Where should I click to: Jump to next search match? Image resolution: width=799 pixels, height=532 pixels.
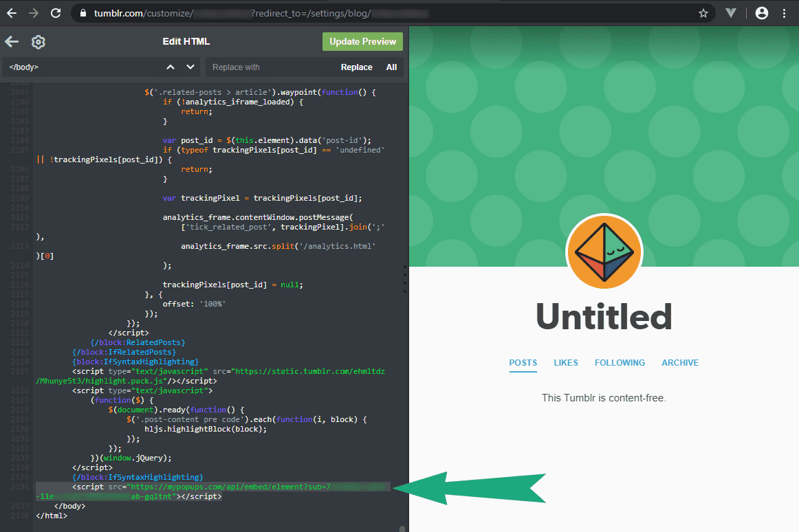pyautogui.click(x=190, y=67)
